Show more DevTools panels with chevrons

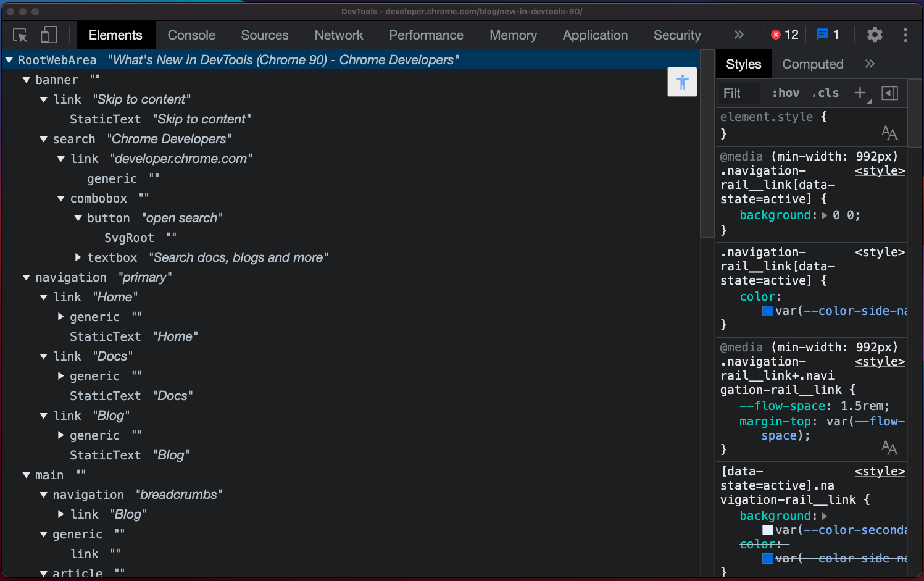click(739, 35)
